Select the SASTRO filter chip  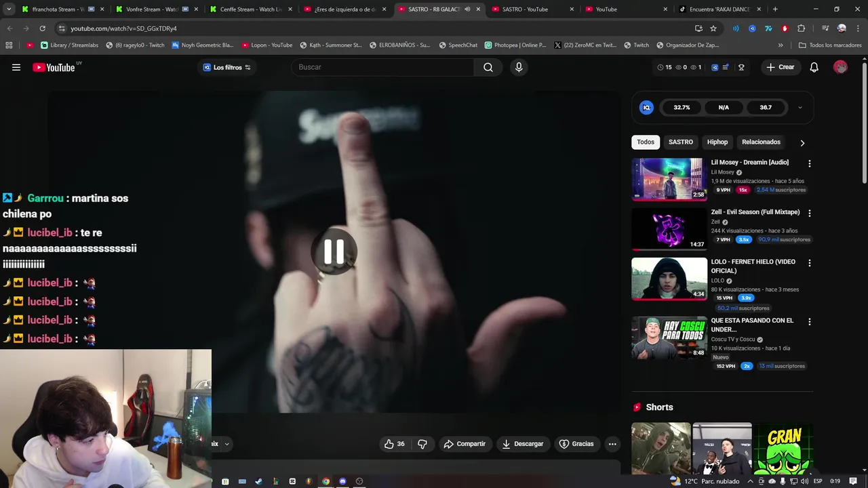point(681,142)
